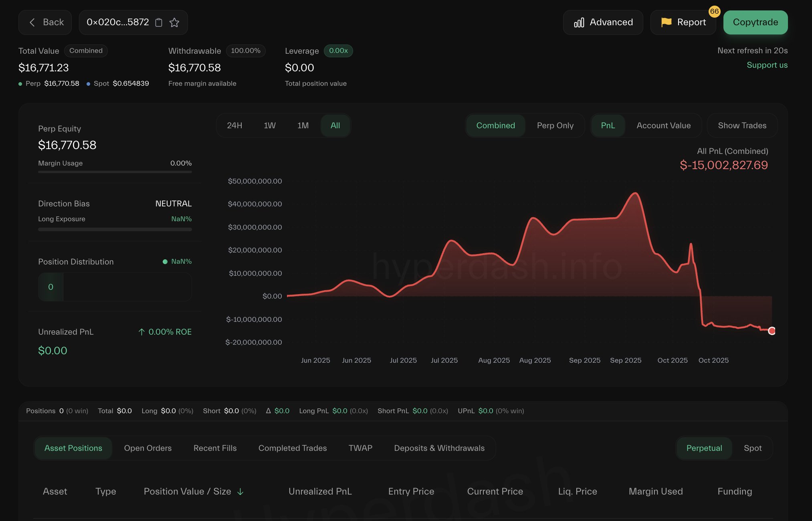Click the 66 notification badge
Screen dimensions: 812x521
[714, 12]
